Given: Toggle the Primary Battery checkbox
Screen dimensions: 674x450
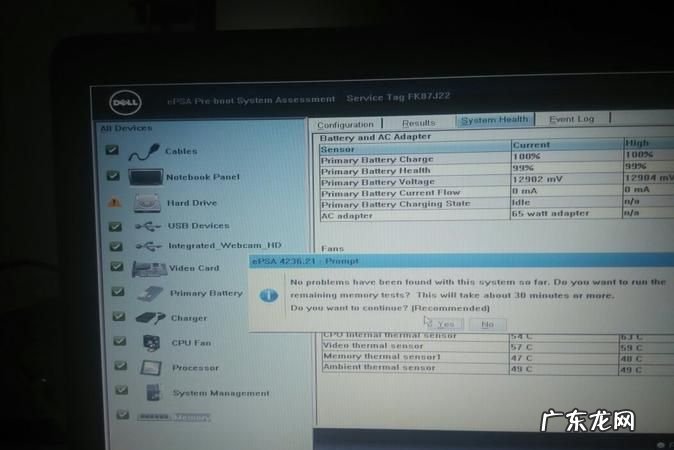Looking at the screenshot, I should (x=118, y=292).
